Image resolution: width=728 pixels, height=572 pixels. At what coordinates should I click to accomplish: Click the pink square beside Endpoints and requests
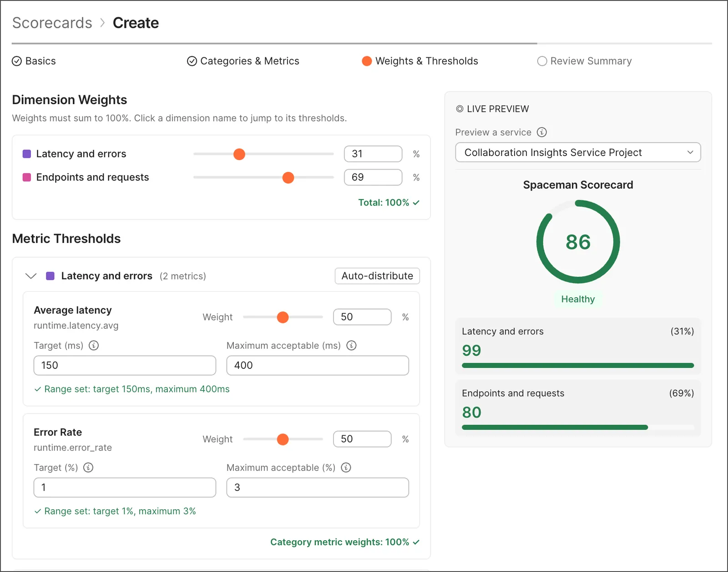[x=27, y=177]
